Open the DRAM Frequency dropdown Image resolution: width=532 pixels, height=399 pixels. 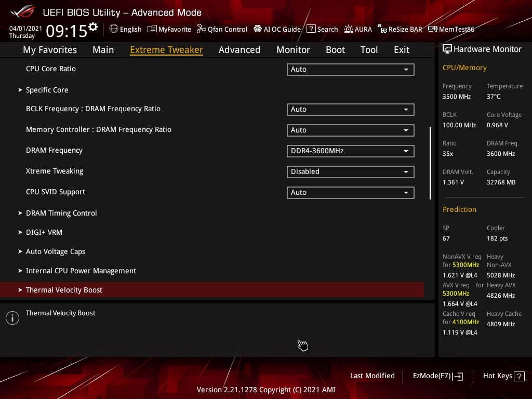click(350, 151)
